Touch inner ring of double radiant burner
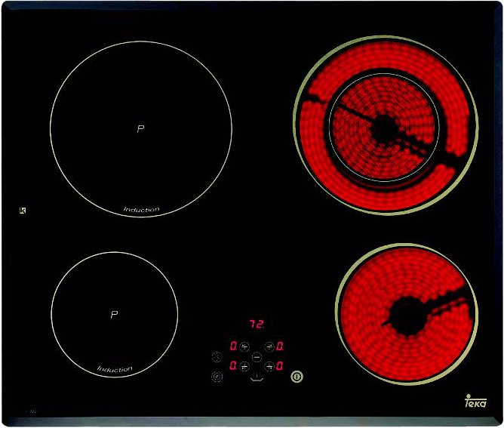This screenshot has height=428, width=504. coord(384,128)
